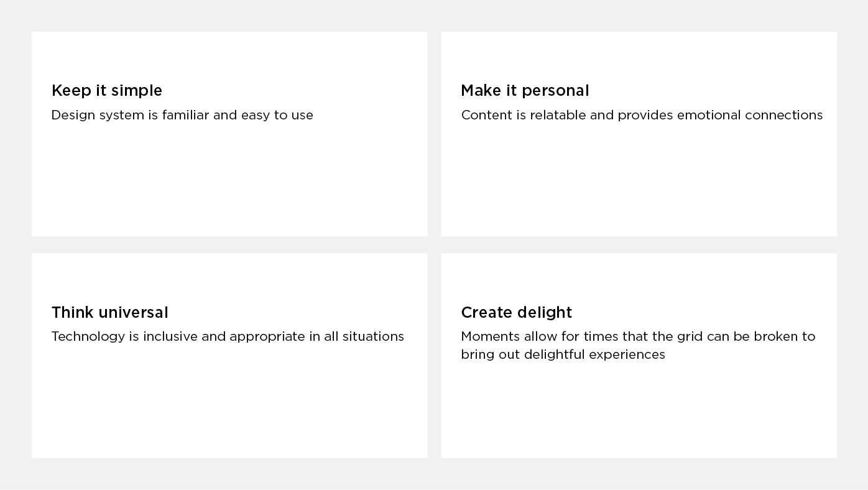
Task: Click the 'Create delight' heading
Action: point(516,312)
